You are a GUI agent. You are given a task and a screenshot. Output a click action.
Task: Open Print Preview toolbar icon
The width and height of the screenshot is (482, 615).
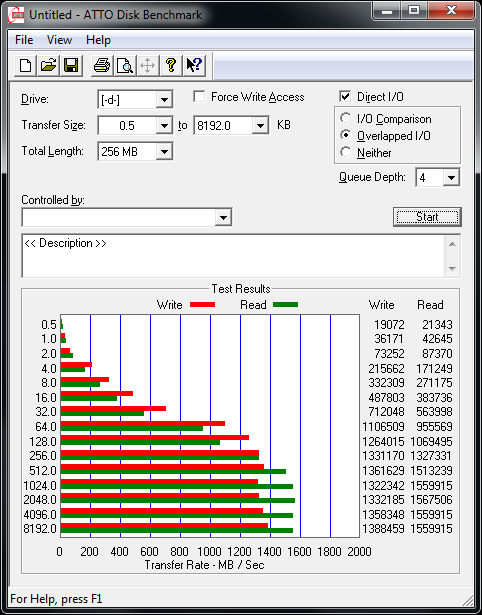click(x=125, y=65)
